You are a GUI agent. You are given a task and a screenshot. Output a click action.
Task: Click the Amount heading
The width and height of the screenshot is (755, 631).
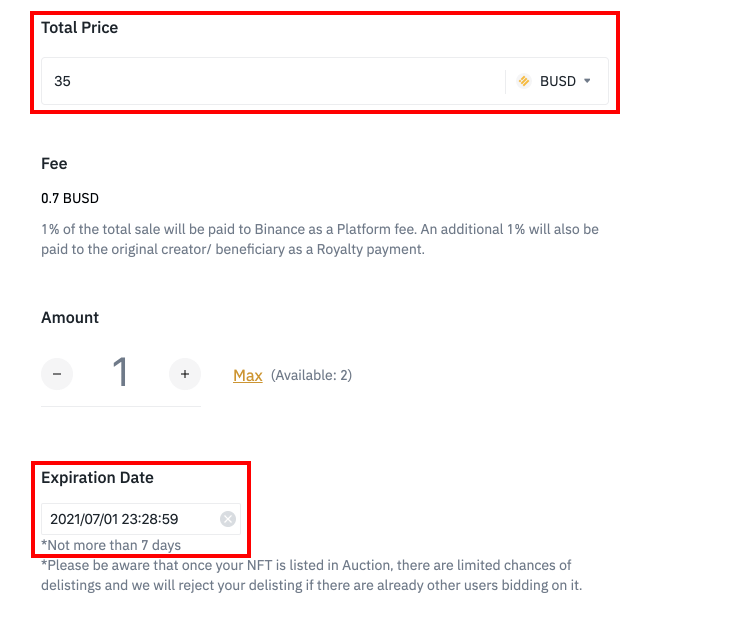pos(70,317)
